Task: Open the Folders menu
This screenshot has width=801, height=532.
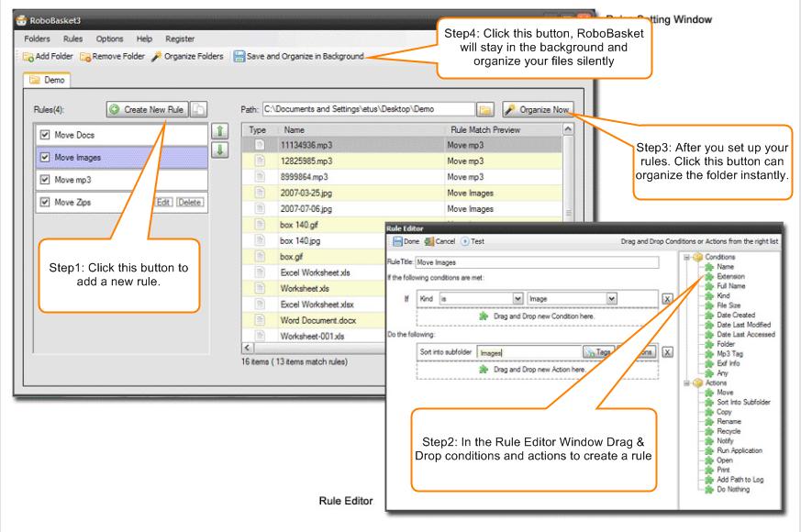Action: point(37,39)
